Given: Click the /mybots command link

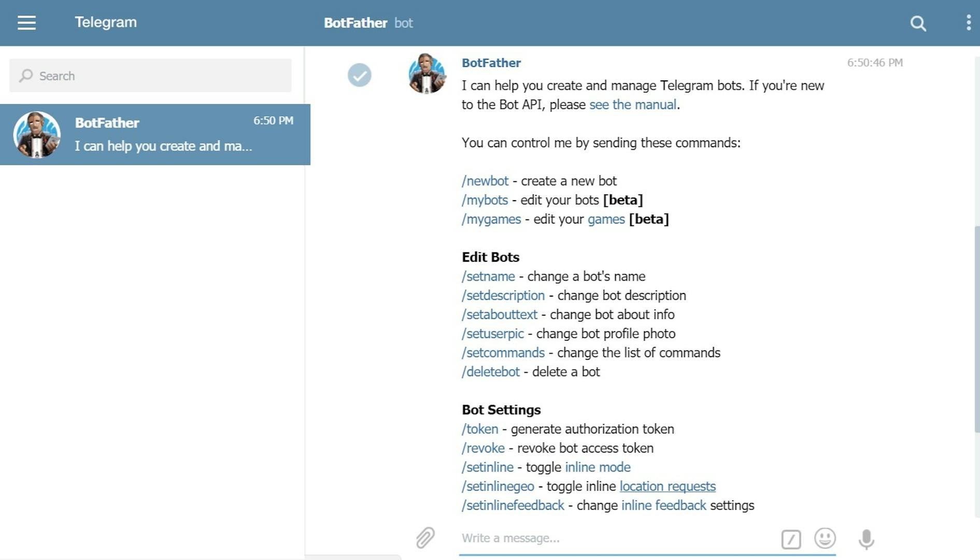Looking at the screenshot, I should 485,200.
